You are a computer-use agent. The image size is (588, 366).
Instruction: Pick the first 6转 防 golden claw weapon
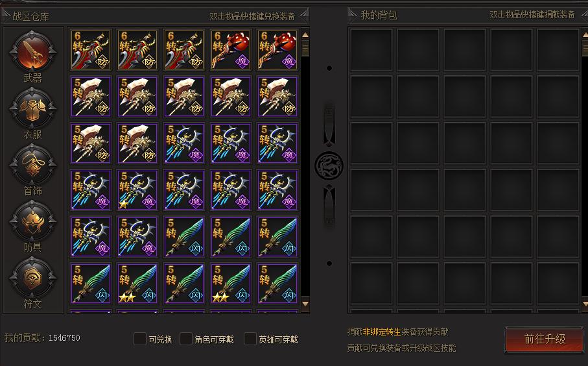pos(91,50)
